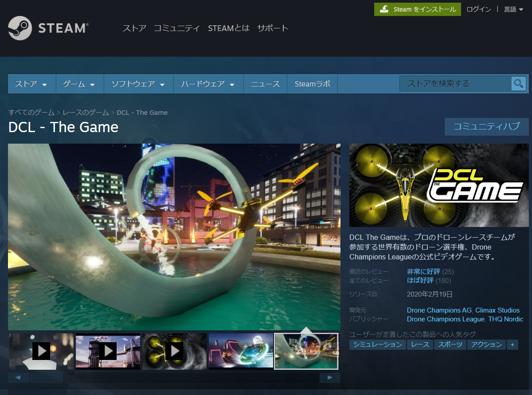This screenshot has height=395, width=532.
Task: Click the left carousel arrow below the thumbnails
Action: pyautogui.click(x=18, y=377)
